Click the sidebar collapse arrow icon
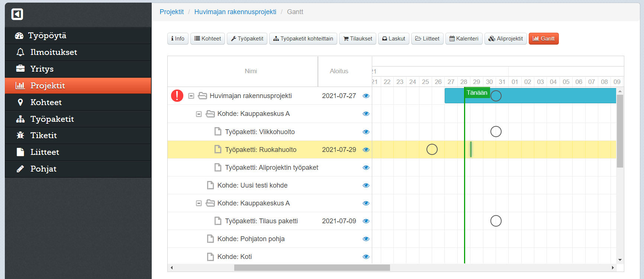Screen dimensions: 644x279 point(17,14)
